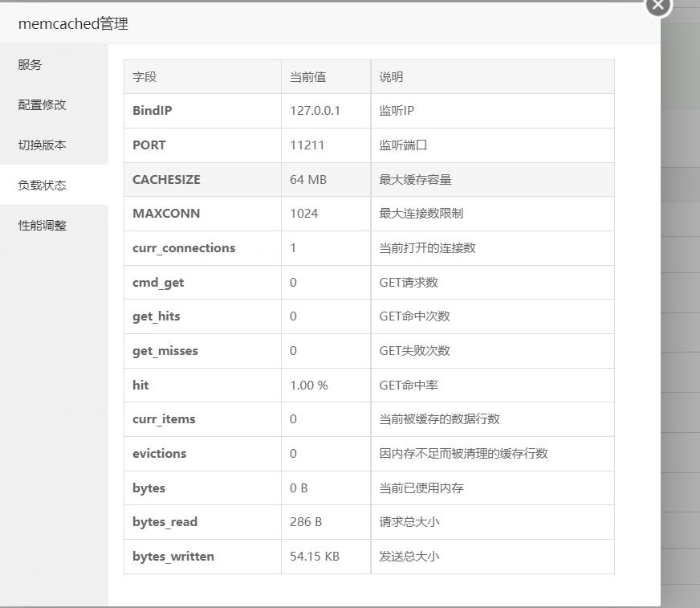
Task: Click the curr_items field name
Action: [x=164, y=419]
